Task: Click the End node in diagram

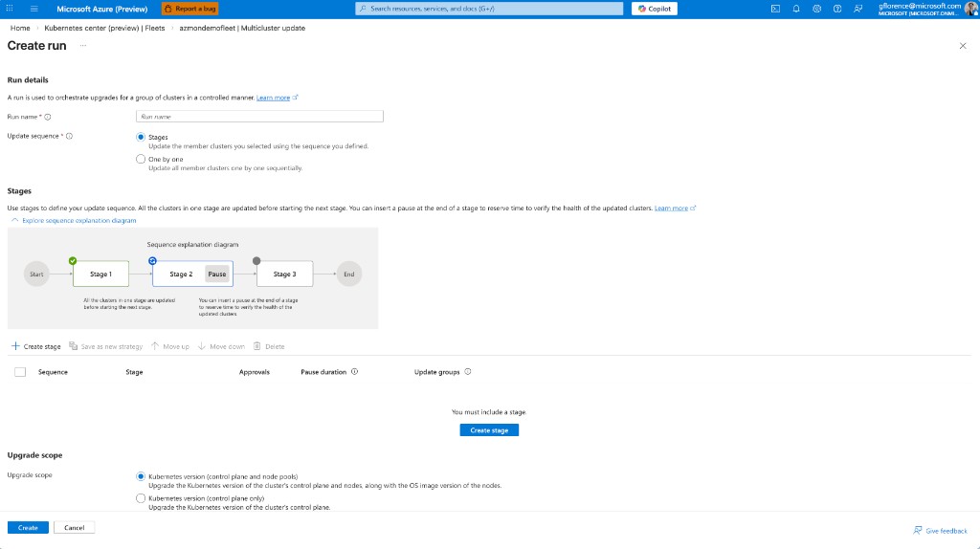Action: click(x=348, y=274)
